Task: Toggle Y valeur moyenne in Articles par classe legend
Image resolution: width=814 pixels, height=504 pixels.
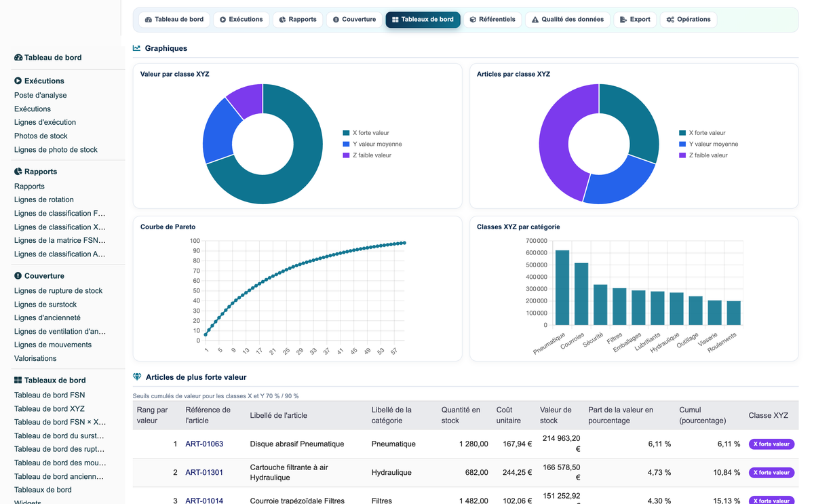Action: point(708,144)
